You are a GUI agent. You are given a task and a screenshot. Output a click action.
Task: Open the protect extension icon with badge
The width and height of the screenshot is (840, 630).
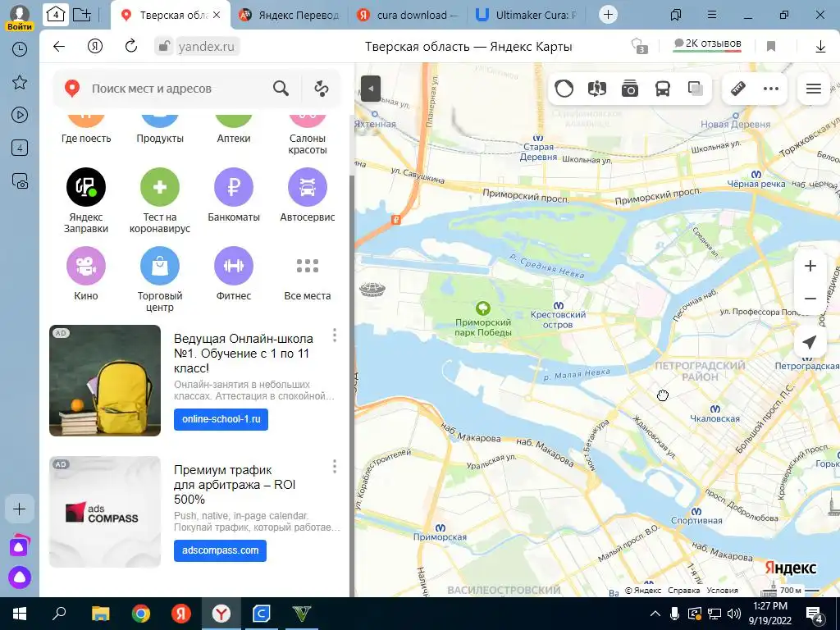point(639,46)
